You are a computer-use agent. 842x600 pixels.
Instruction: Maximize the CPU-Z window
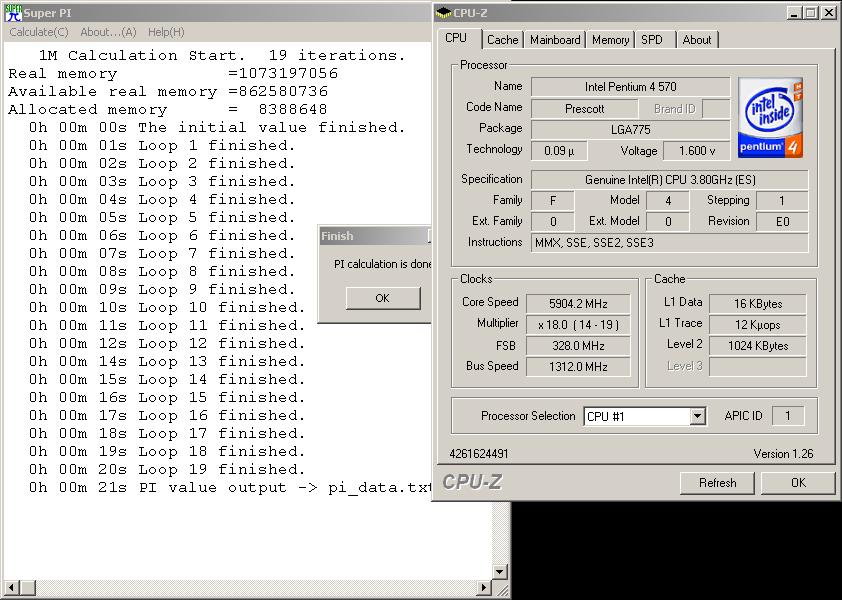point(811,13)
